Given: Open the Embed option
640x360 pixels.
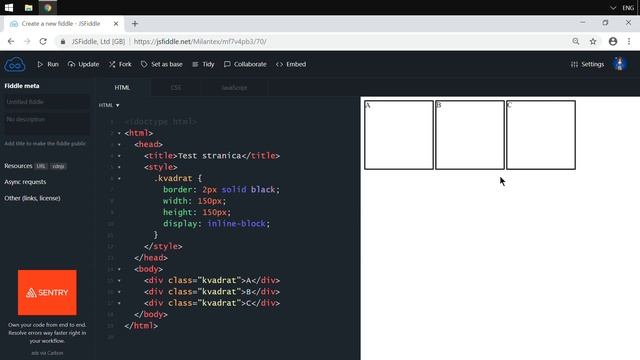Looking at the screenshot, I should pos(291,64).
